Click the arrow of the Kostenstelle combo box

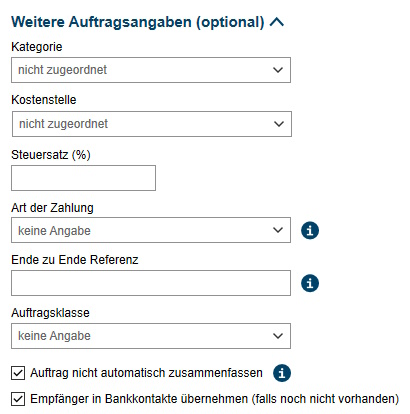point(279,124)
